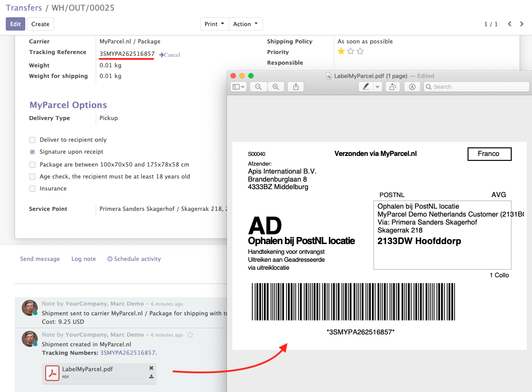
Task: Click Cost: 9.25 USD in note
Action: (63, 322)
